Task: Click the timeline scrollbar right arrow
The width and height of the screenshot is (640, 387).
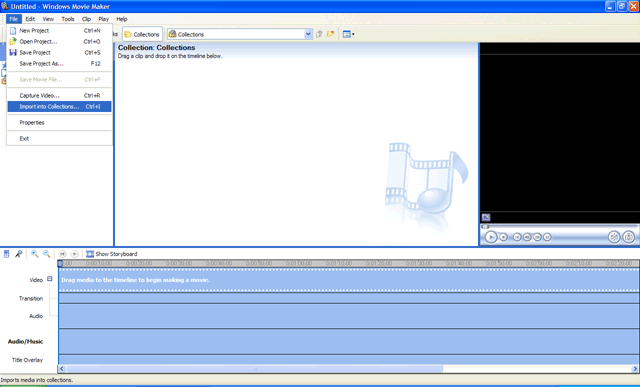Action: 635,369
